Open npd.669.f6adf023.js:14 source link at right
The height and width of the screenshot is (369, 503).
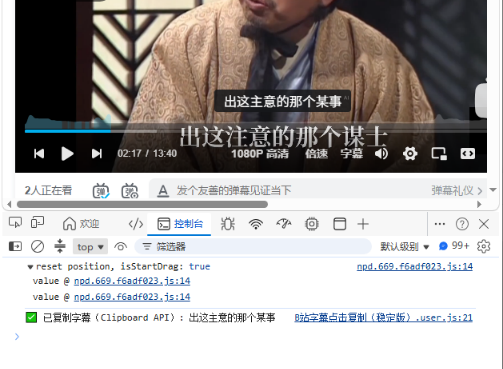tap(415, 267)
